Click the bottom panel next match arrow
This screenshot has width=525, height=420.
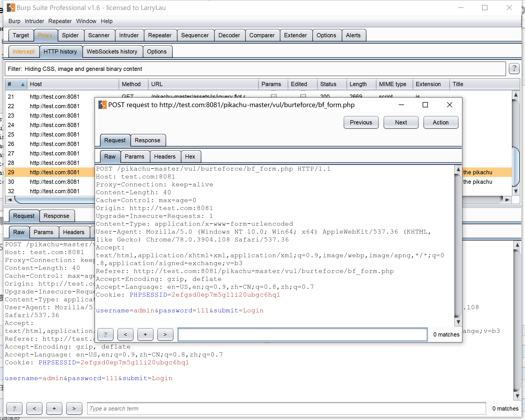[x=74, y=408]
